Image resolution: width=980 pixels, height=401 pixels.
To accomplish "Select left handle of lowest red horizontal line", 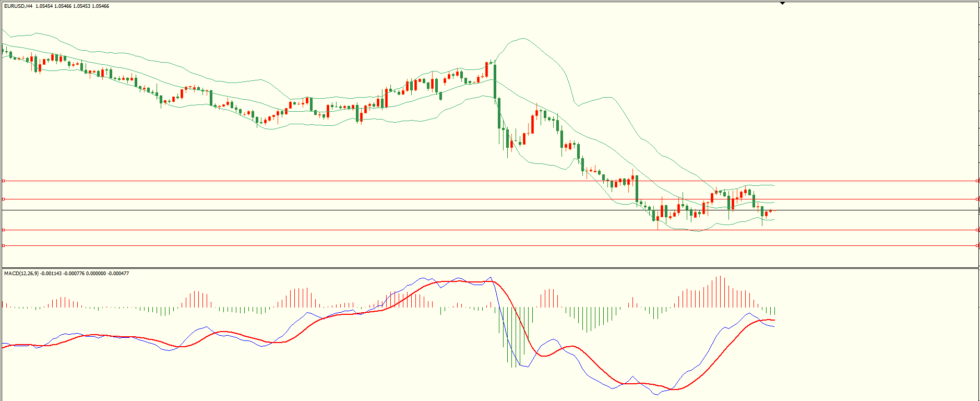I will click(3, 245).
